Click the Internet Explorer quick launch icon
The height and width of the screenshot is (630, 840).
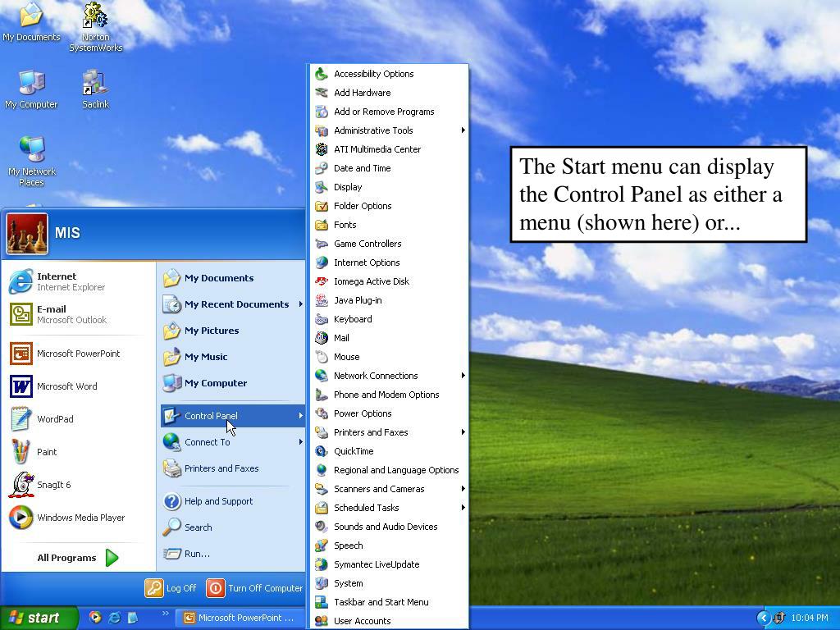(114, 618)
